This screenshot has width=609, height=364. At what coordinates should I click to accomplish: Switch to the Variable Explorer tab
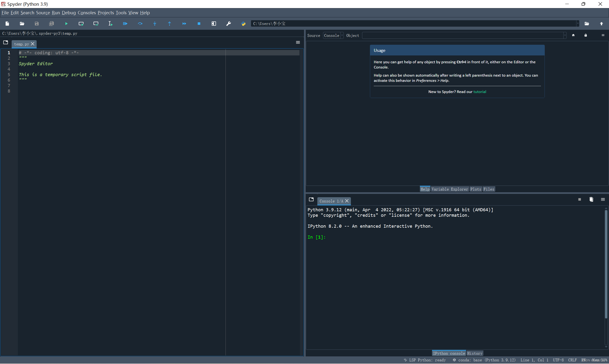tap(450, 189)
